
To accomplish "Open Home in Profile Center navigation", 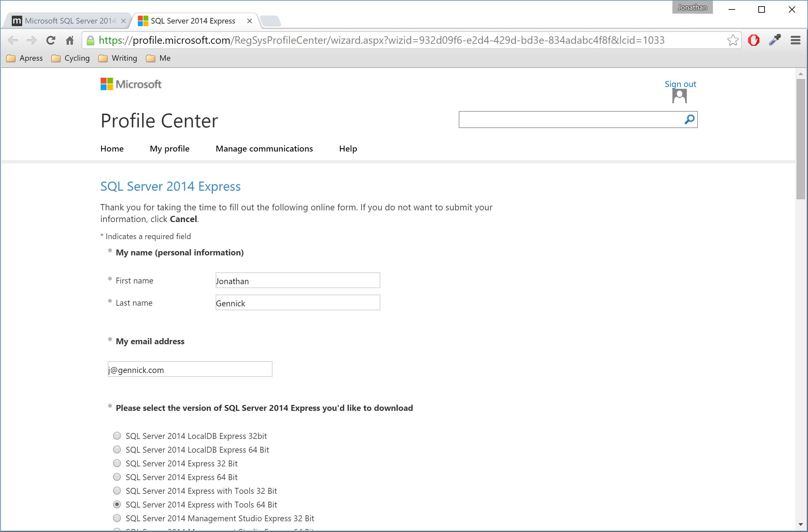I will click(112, 149).
